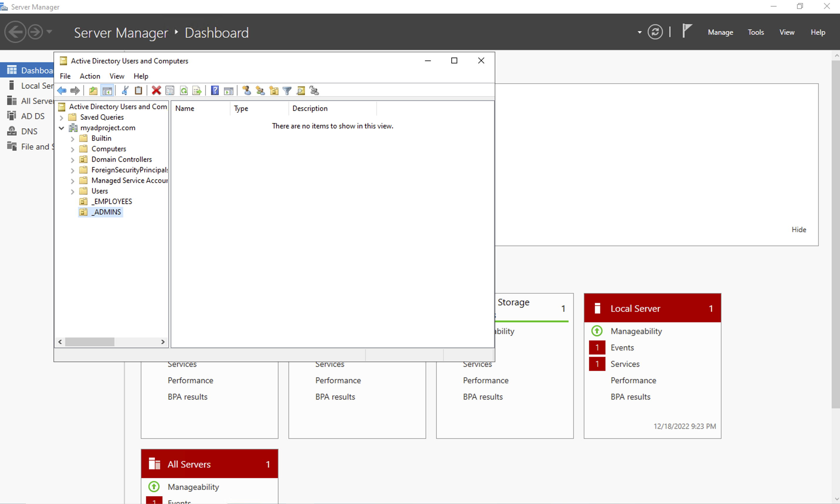
Task: Open the View menu in ADUC
Action: click(116, 76)
